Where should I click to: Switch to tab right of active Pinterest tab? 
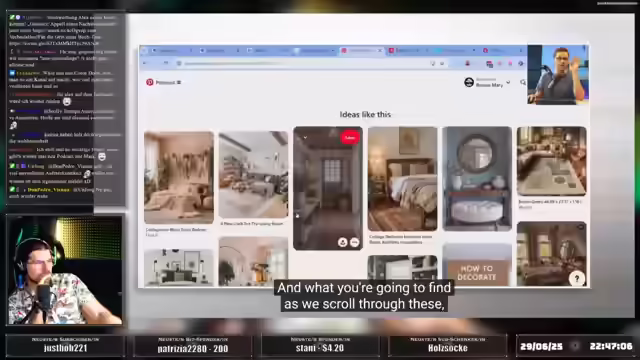pos(408,50)
